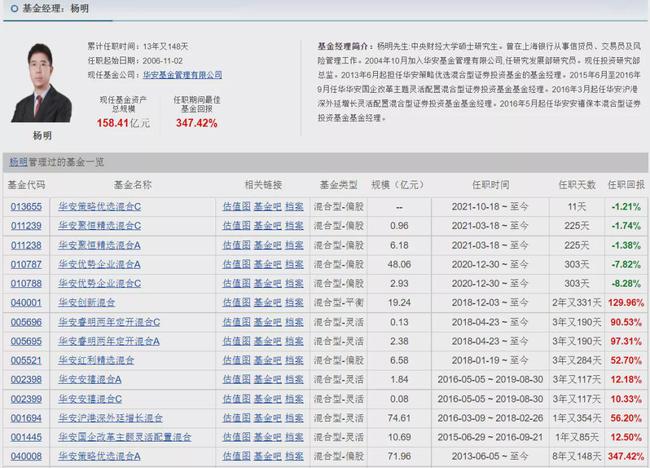The width and height of the screenshot is (650, 468).
Task: Open fund code 040001
Action: pyautogui.click(x=26, y=303)
